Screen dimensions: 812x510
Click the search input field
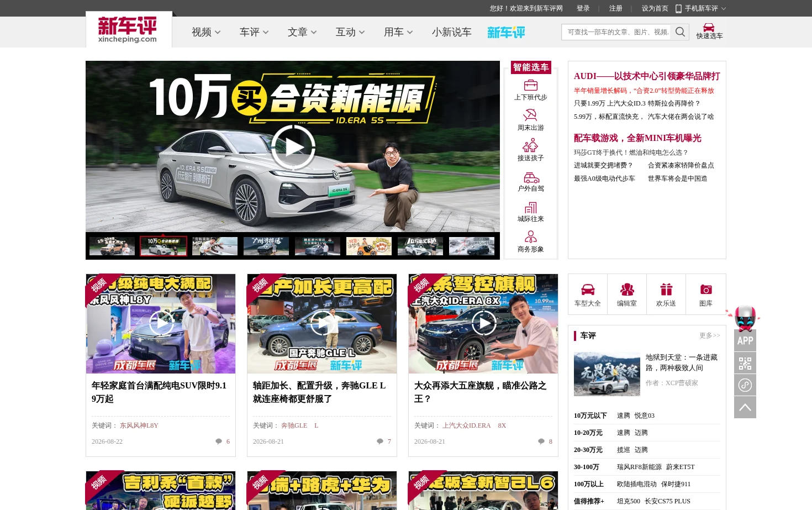pyautogui.click(x=616, y=32)
